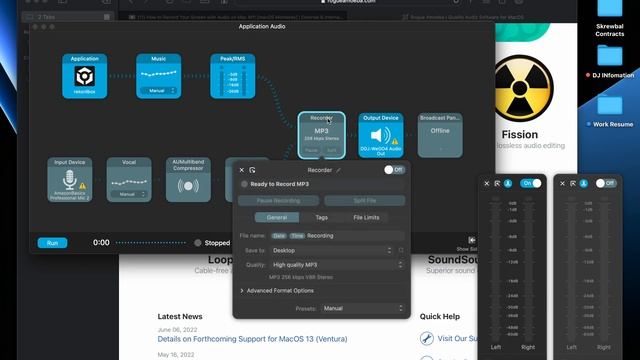Screen dimensions: 640x360
Task: Close the meter popover switched Off
Action: [562, 184]
